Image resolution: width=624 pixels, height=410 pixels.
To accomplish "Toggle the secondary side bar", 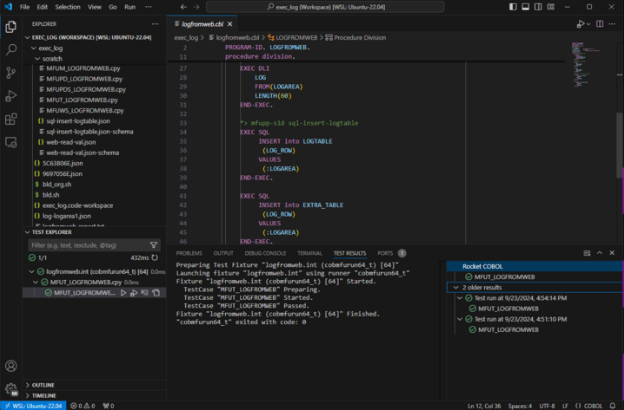I will [538, 7].
